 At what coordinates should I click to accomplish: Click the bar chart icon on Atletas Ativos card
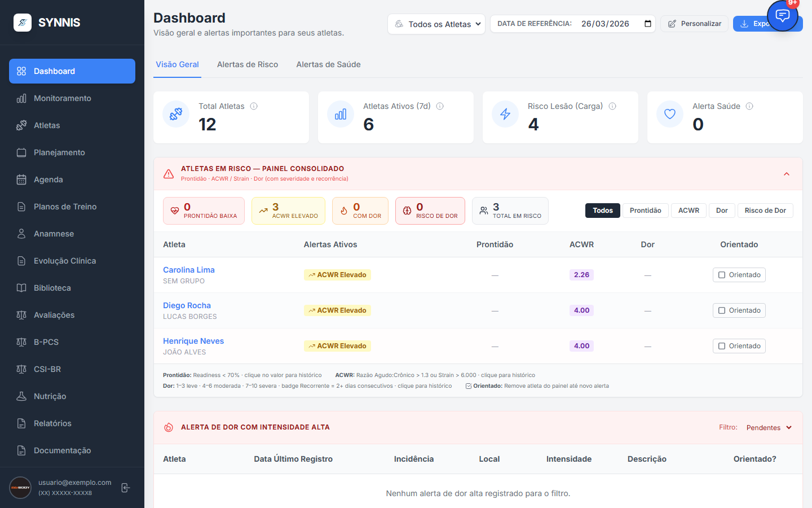point(341,114)
